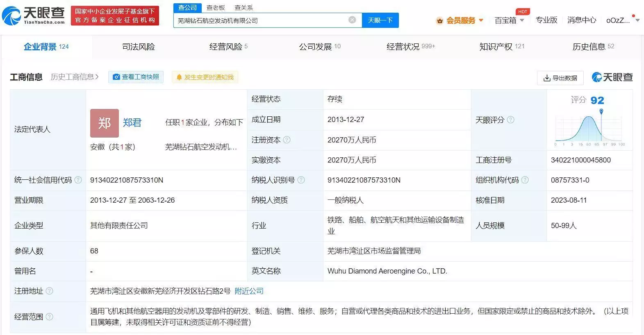Click the 安徽 (共1家) region text
The height and width of the screenshot is (335, 644).
pyautogui.click(x=113, y=147)
